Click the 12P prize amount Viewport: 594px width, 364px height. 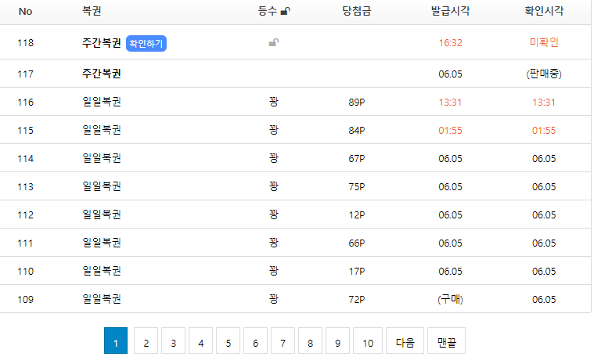pos(356,215)
